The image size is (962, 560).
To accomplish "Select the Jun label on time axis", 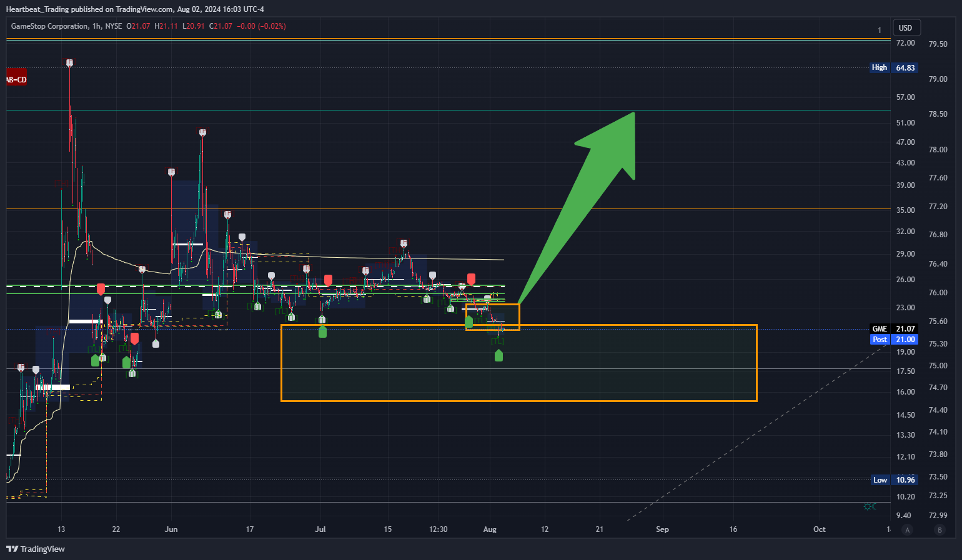I will (171, 529).
